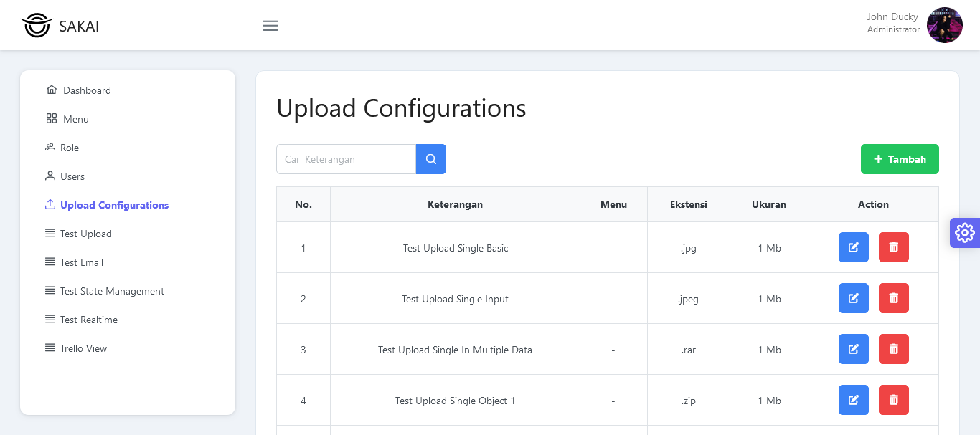Delete Test Upload Single In Multiple Data
Viewport: 980px width, 435px height.
tap(894, 349)
